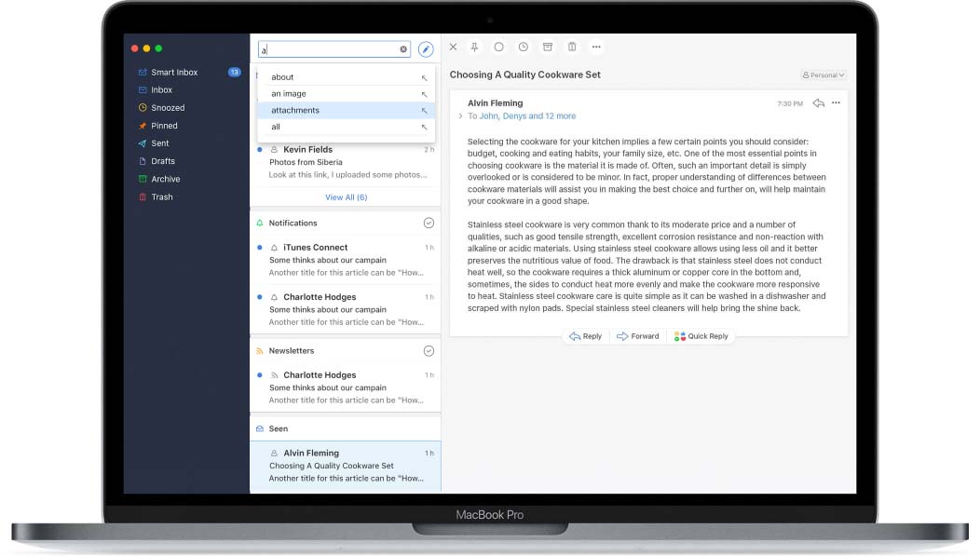
Task: Mark the email unread with the circle icon
Action: pos(499,46)
